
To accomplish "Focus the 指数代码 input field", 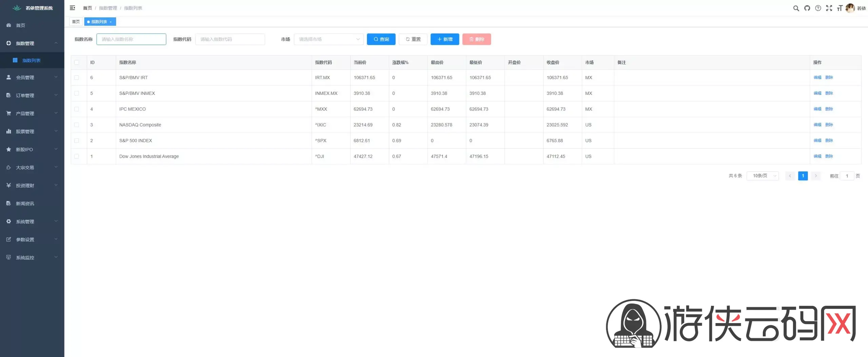I will click(230, 39).
